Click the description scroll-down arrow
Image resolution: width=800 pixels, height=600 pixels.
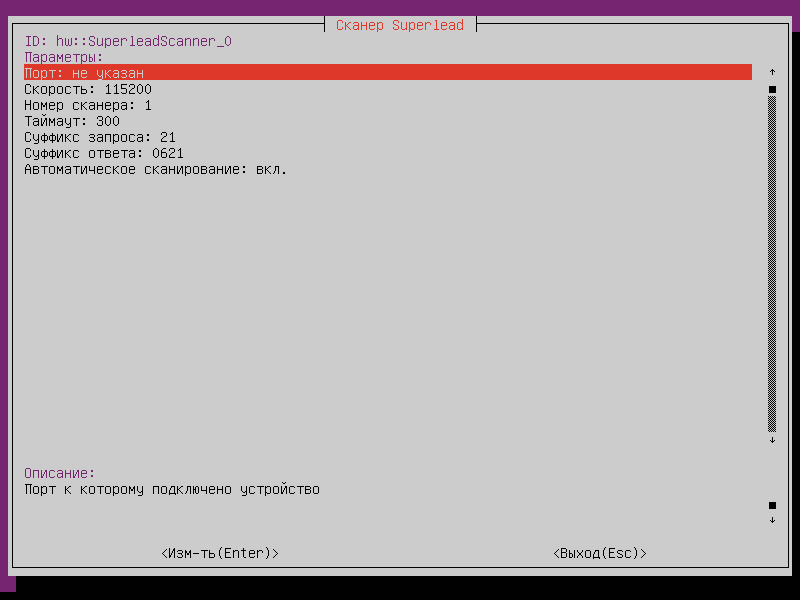[772, 520]
